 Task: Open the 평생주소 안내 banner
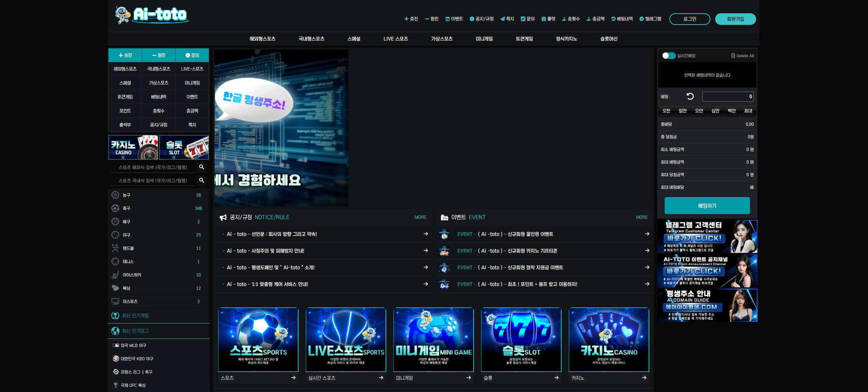pyautogui.click(x=707, y=305)
